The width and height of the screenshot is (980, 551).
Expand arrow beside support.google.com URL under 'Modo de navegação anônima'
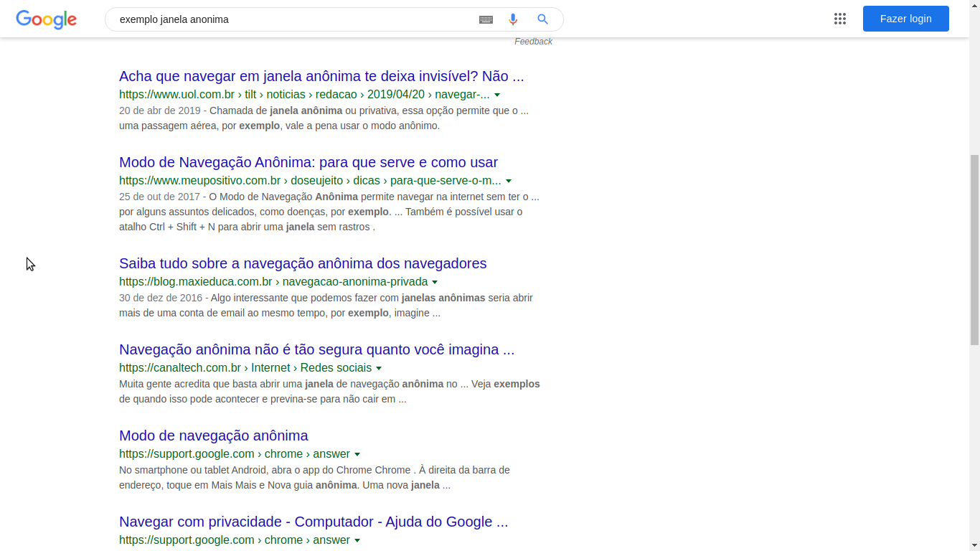point(357,454)
